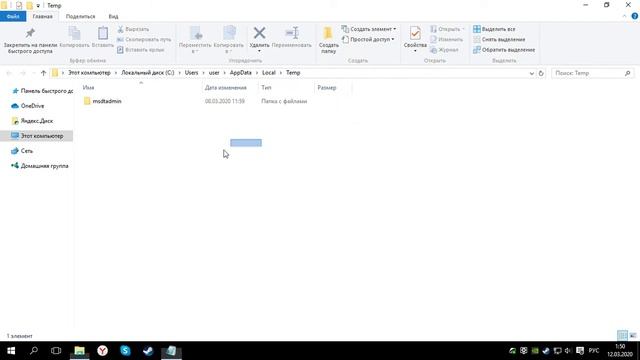Sort by Дата изменения column
Image resolution: width=640 pixels, height=360 pixels.
[x=225, y=88]
